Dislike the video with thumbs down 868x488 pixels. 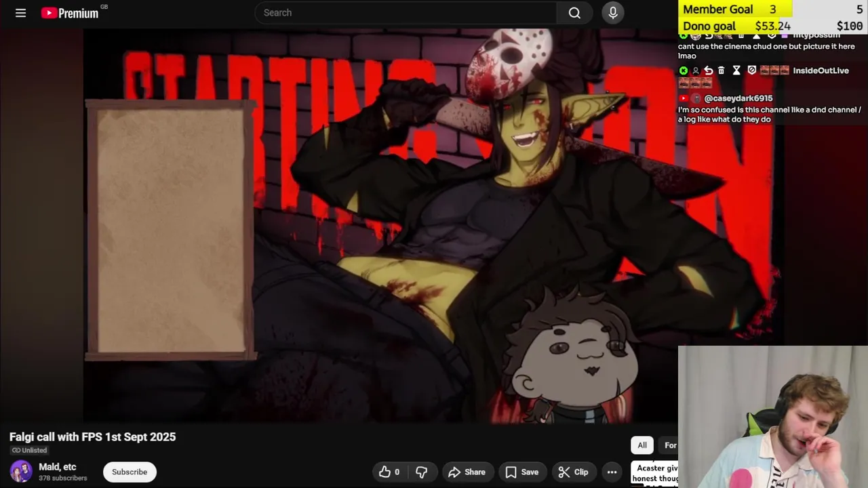click(x=421, y=472)
